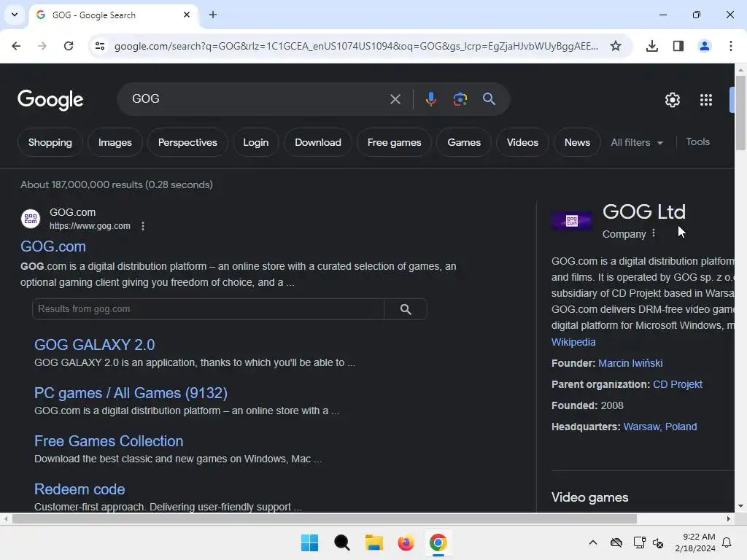Launch Firefox from the taskbar
This screenshot has height=560, width=747.
[x=406, y=542]
